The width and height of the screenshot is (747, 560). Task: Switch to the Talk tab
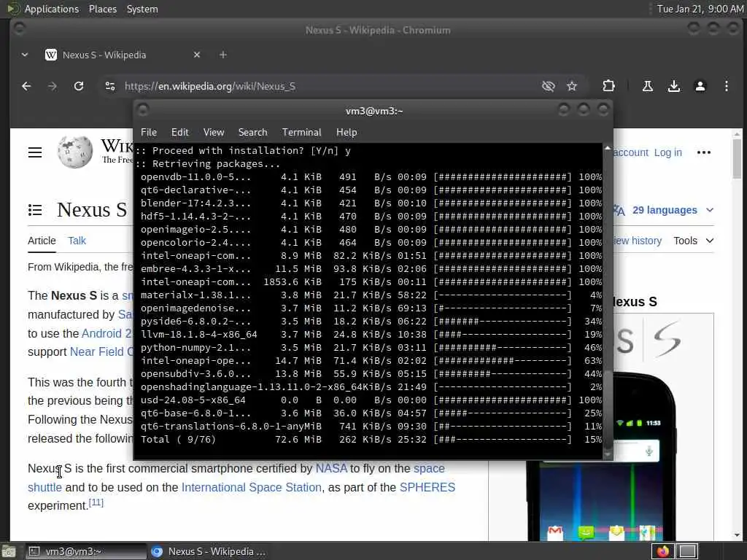pyautogui.click(x=77, y=241)
